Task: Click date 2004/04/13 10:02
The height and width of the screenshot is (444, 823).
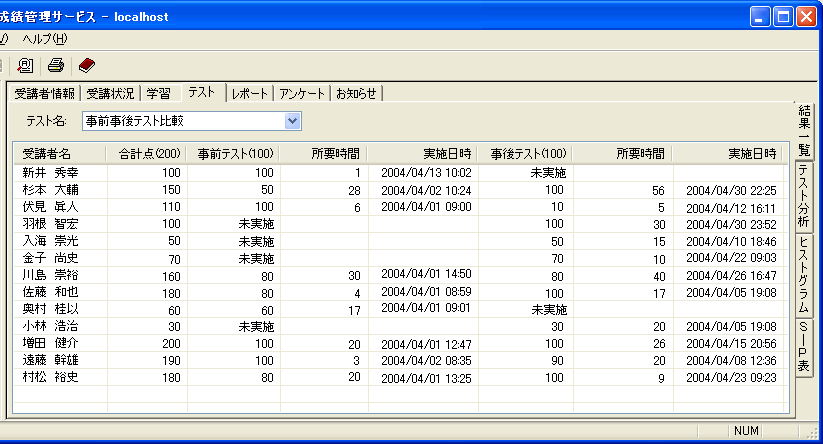Action: point(426,173)
